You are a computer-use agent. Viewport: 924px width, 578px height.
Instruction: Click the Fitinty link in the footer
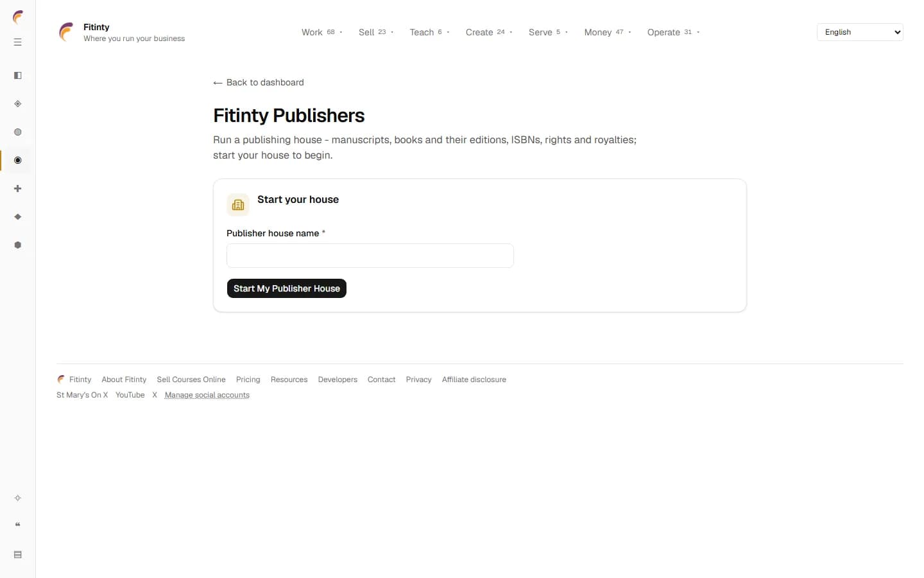pyautogui.click(x=74, y=380)
